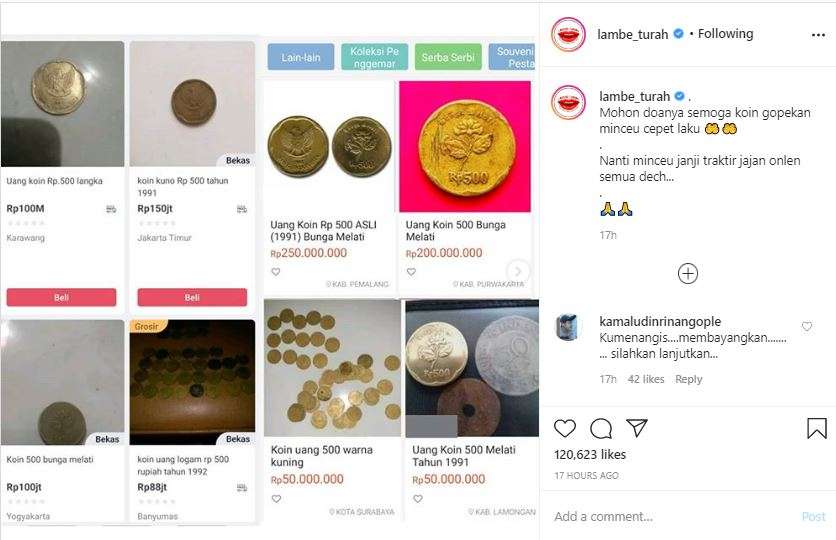Share the post via paper plane icon
The width and height of the screenshot is (836, 540).
(637, 428)
